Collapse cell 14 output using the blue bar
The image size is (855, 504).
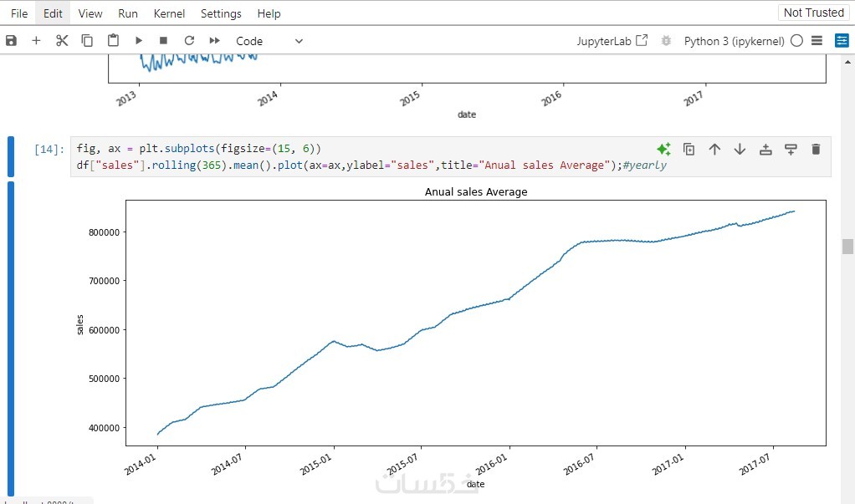[x=11, y=334]
